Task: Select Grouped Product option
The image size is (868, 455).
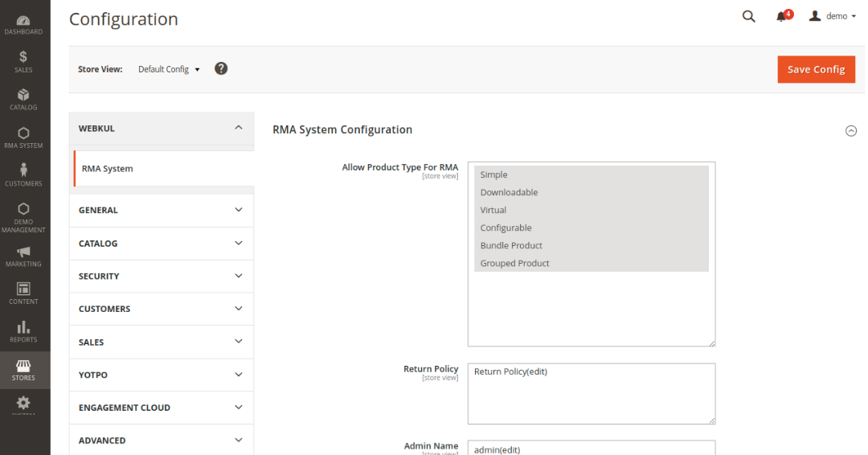Action: tap(592, 263)
